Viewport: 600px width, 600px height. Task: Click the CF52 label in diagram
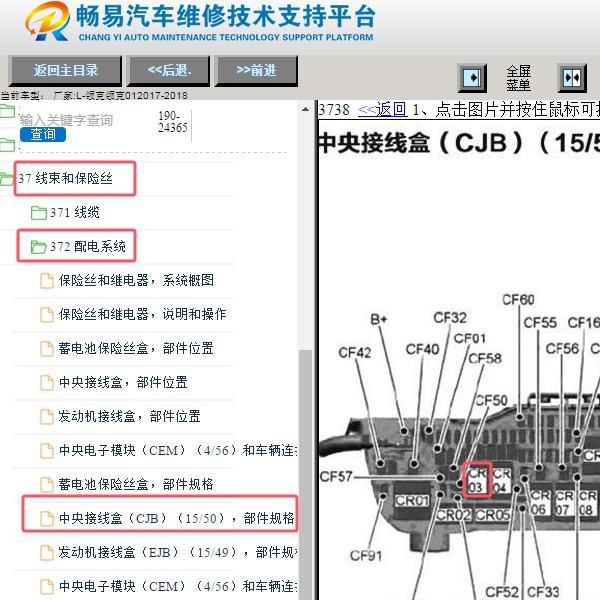pos(502,592)
